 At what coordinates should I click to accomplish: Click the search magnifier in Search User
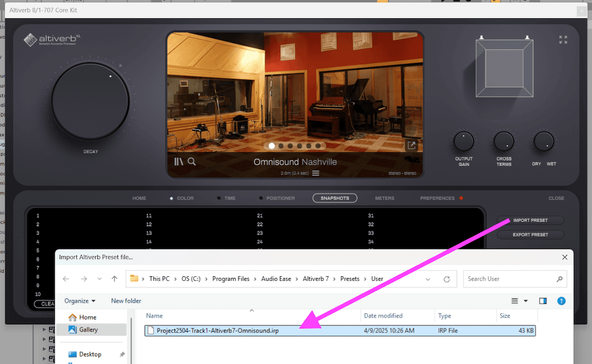click(559, 279)
